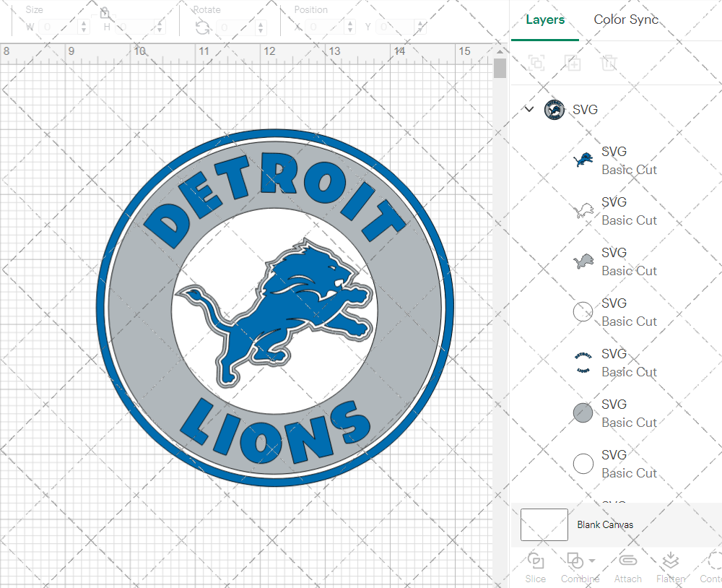Collapse the SVG group using its chevron
The height and width of the screenshot is (588, 722).
click(529, 110)
